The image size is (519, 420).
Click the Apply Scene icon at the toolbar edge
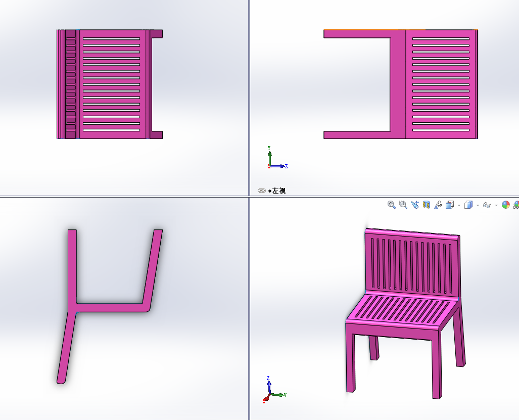click(516, 205)
